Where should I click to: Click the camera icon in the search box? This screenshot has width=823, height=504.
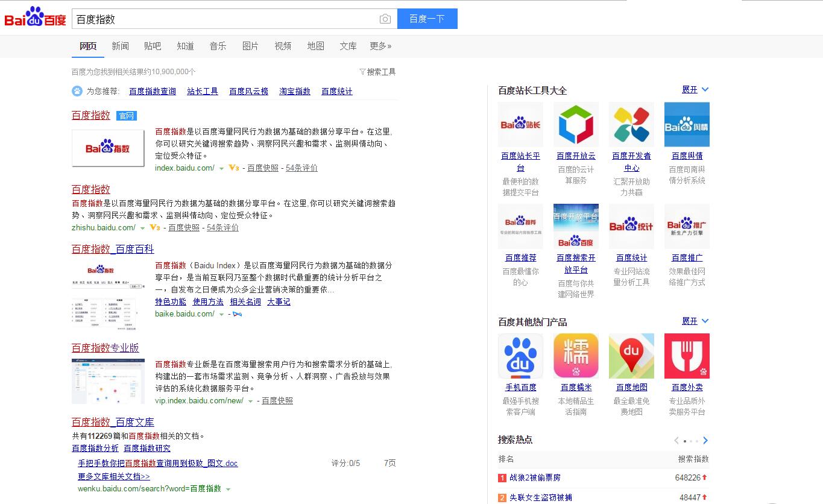(x=385, y=19)
